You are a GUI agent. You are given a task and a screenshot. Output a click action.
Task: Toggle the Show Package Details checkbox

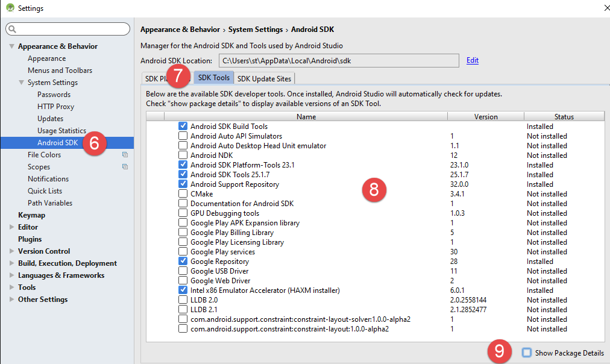tap(527, 353)
